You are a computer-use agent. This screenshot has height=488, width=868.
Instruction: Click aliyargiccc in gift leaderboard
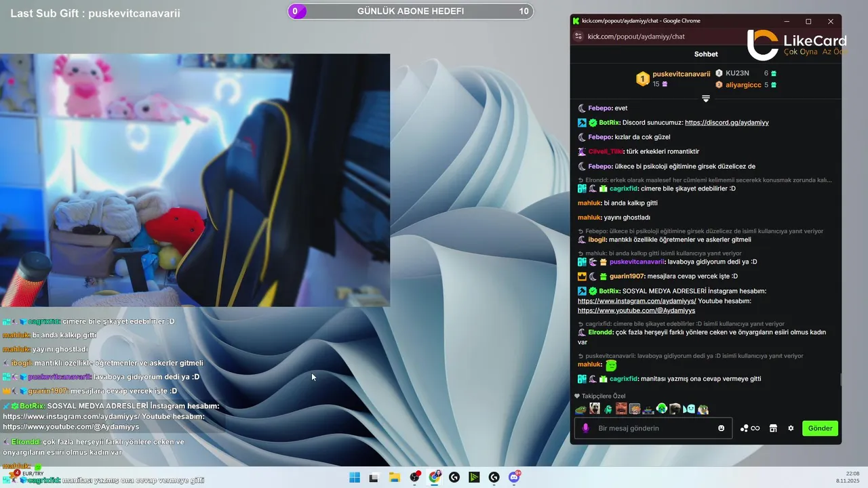[743, 85]
